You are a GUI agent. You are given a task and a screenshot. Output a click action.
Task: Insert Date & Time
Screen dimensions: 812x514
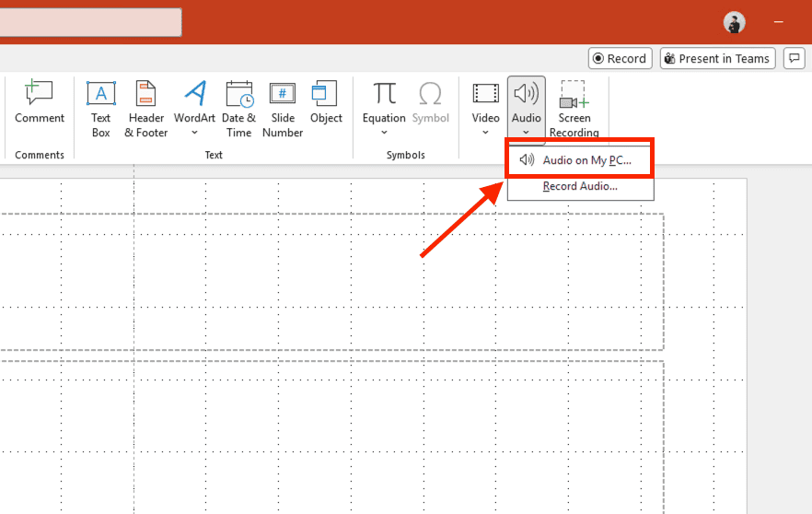238,109
